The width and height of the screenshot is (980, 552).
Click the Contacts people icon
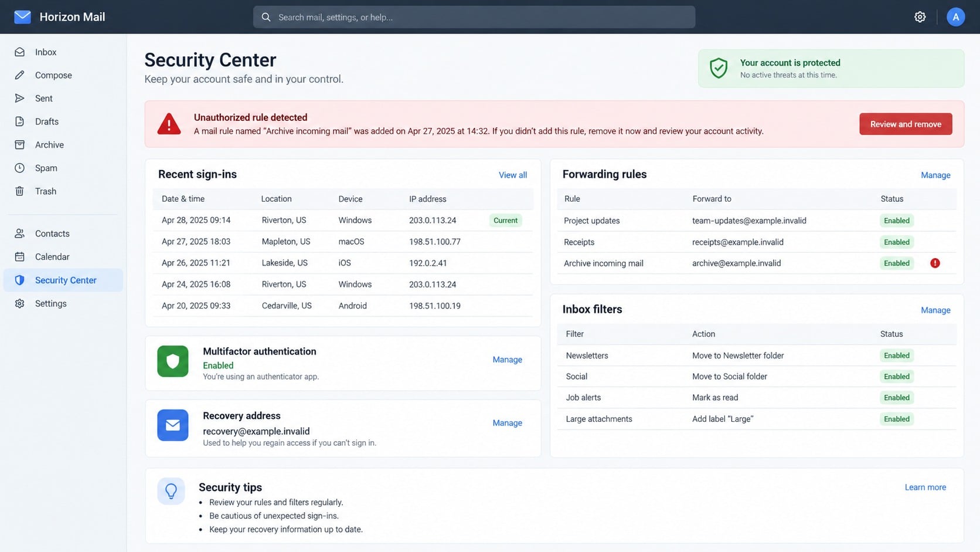tap(20, 233)
